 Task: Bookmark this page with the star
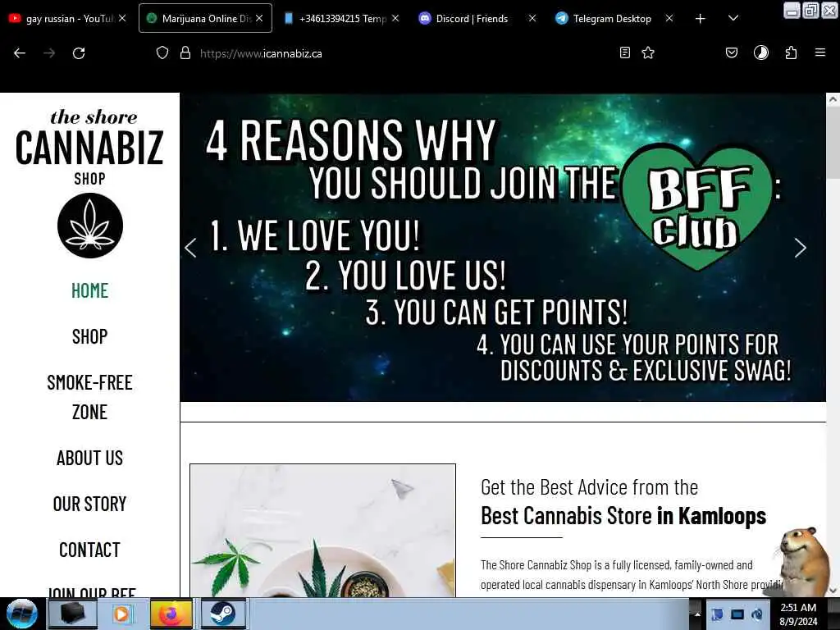(x=648, y=52)
